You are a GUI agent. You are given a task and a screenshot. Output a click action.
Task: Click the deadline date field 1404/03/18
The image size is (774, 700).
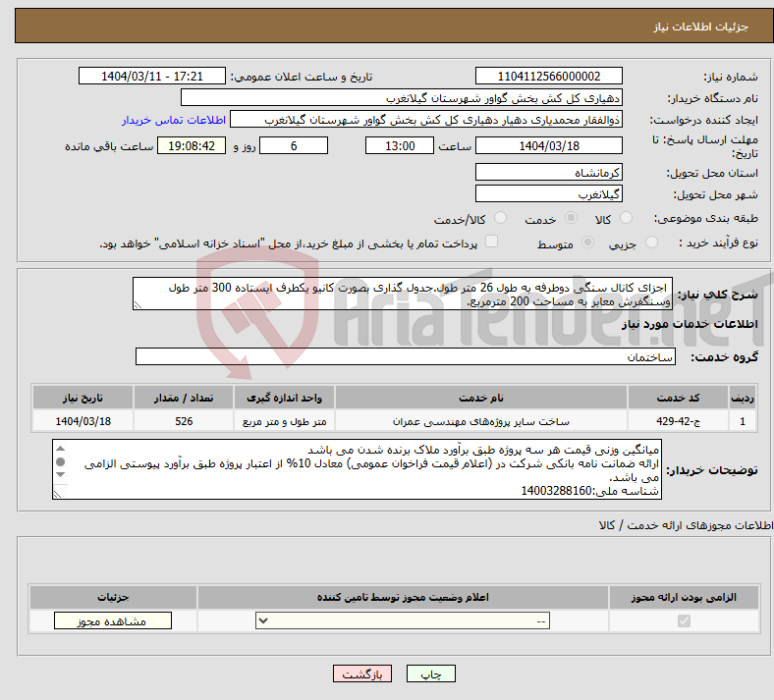click(x=549, y=145)
